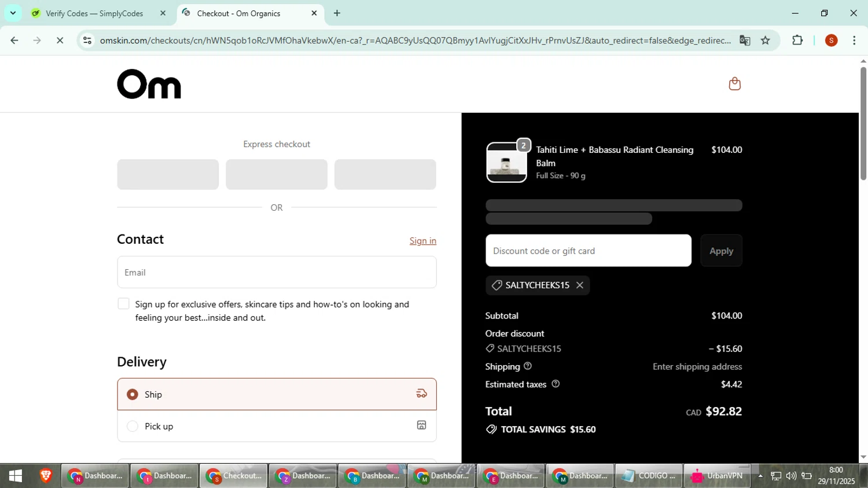Click the total amount $92.82

click(723, 412)
